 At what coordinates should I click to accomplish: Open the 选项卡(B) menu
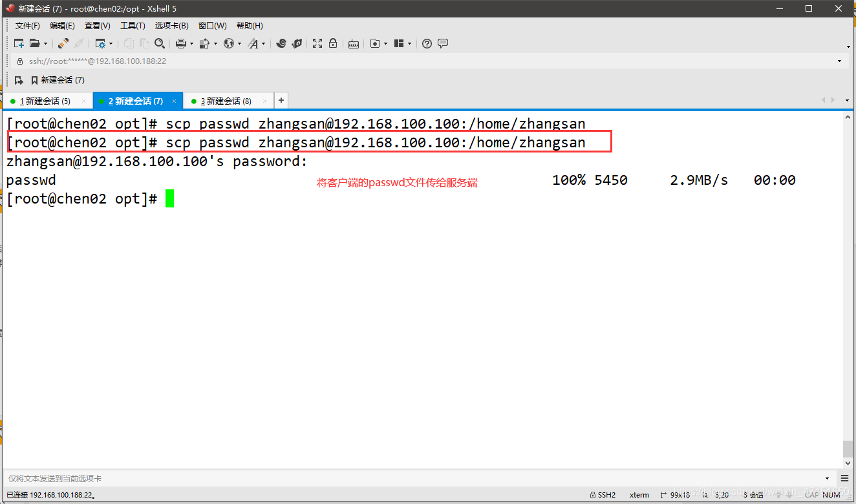(x=171, y=26)
